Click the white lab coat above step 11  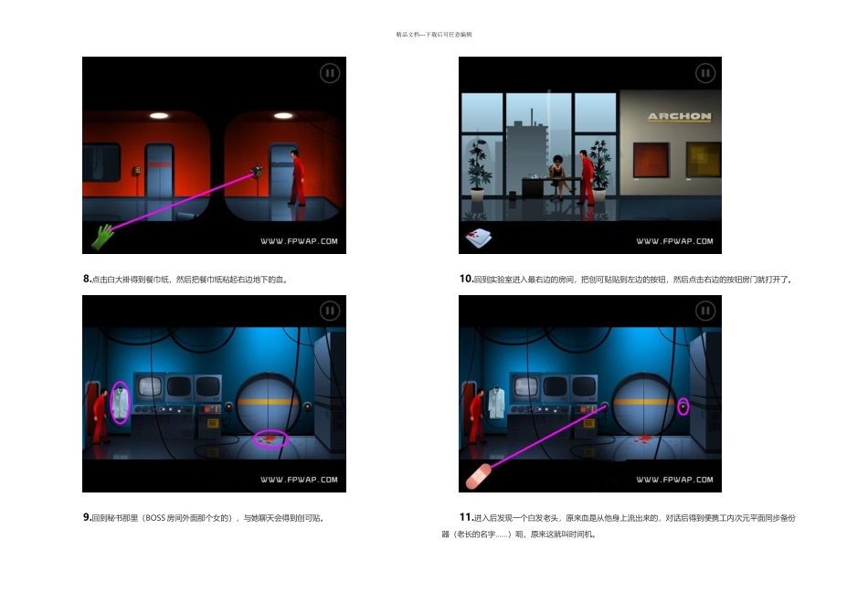pos(496,403)
